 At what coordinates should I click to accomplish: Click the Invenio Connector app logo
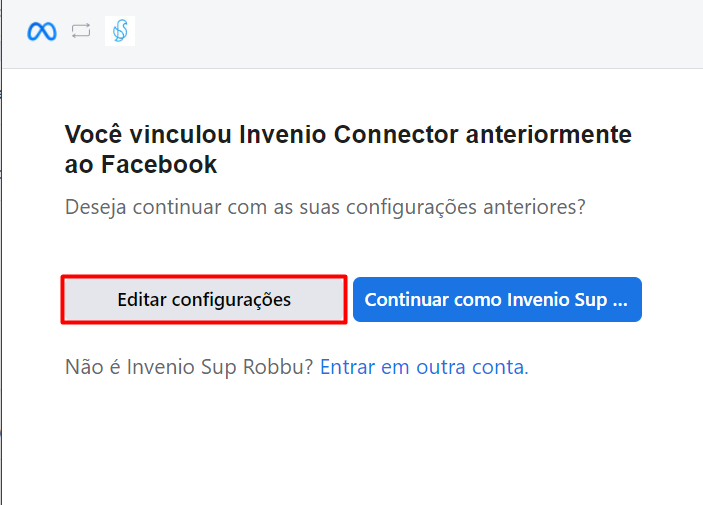tap(120, 32)
